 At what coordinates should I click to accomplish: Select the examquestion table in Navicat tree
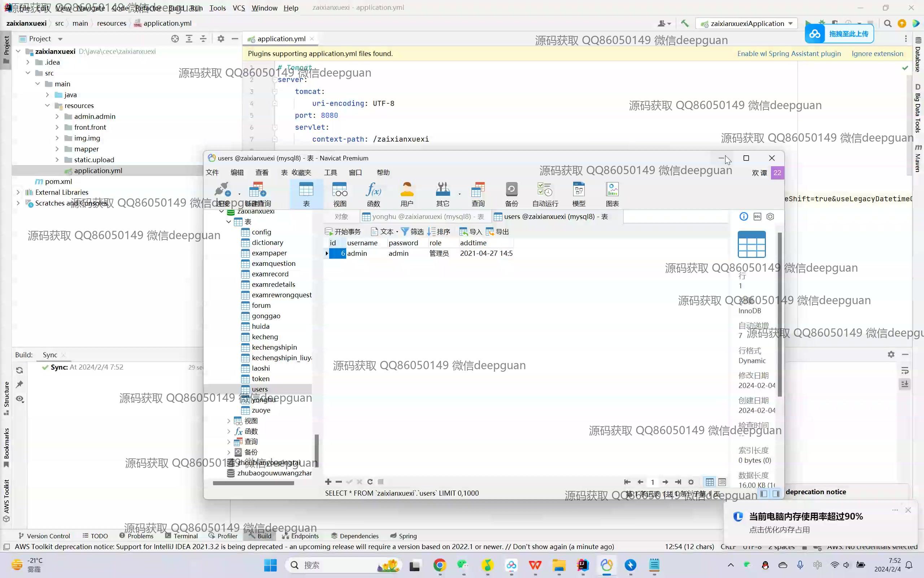273,263
